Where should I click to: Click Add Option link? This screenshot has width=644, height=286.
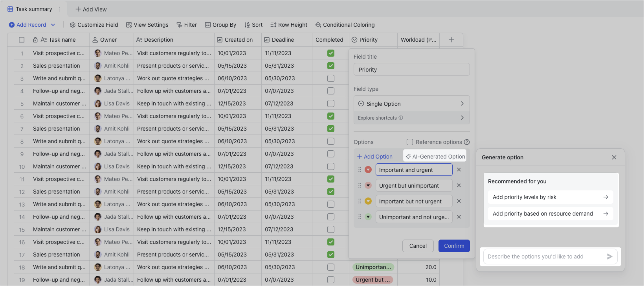(375, 157)
